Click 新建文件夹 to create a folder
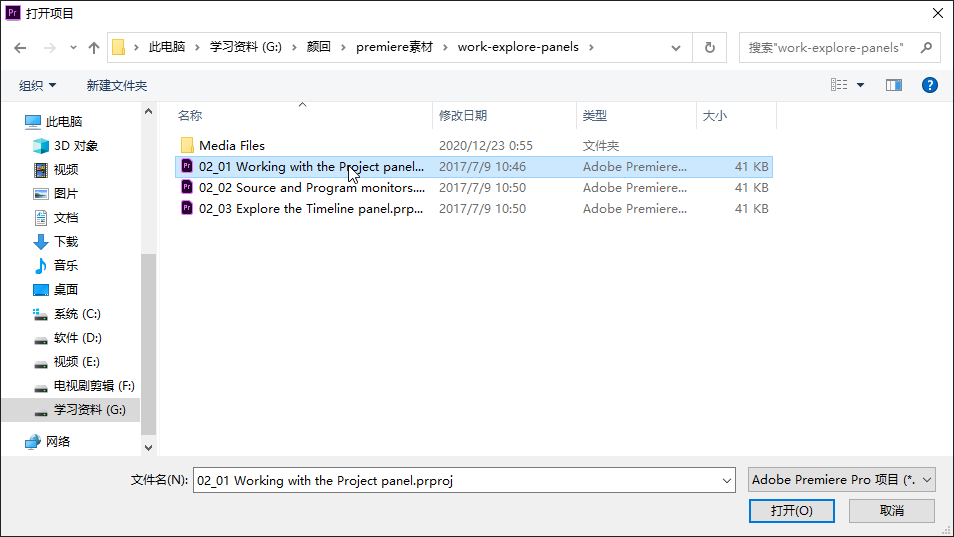 pos(117,86)
